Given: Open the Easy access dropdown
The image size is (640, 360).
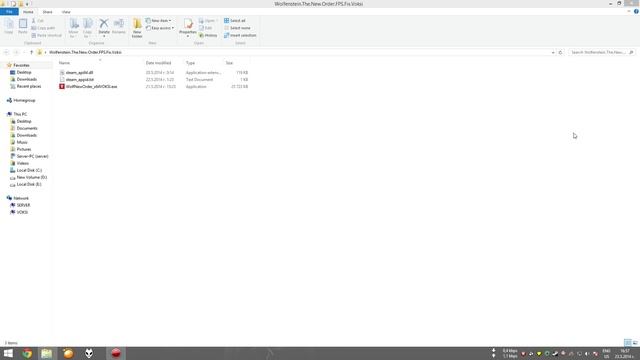Looking at the screenshot, I should (x=160, y=28).
